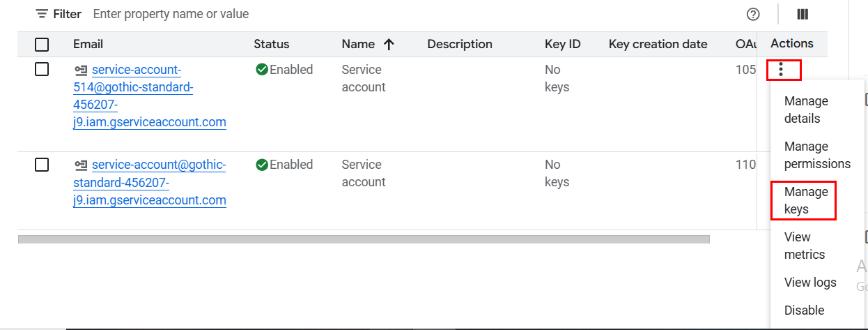Screen dimensions: 868x330
Task: Toggle the select-all checkbox in the table header
Action: tap(42, 45)
